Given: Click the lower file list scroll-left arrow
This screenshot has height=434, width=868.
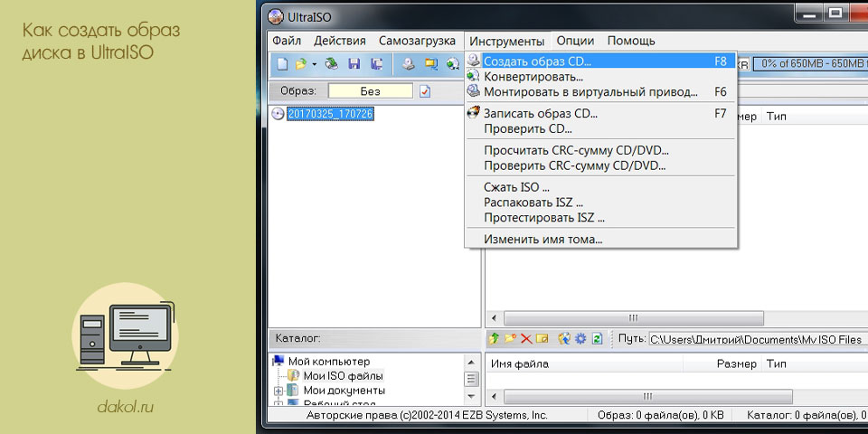Looking at the screenshot, I should click(x=494, y=397).
